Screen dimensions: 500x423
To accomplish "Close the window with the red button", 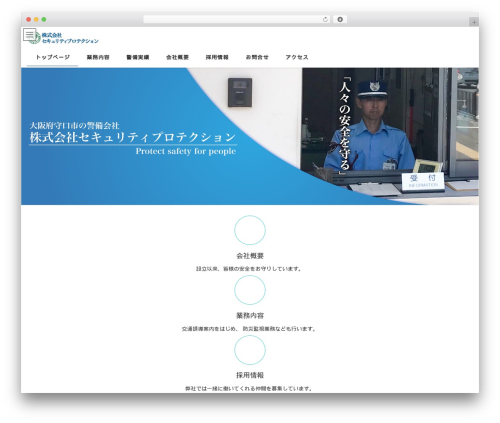I will tap(29, 19).
